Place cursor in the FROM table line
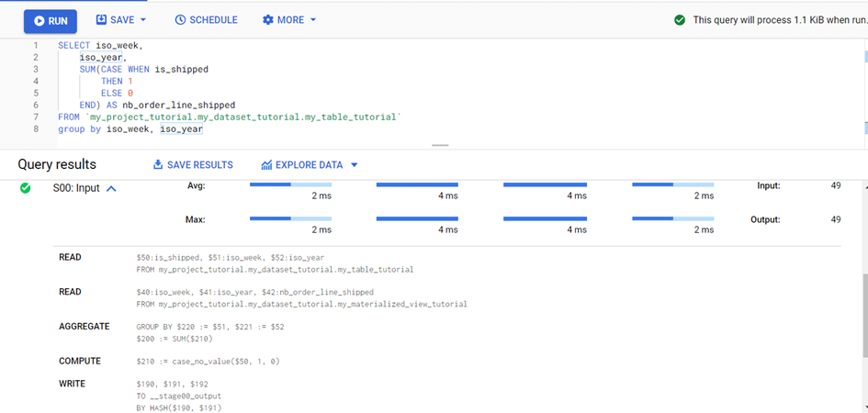This screenshot has height=413, width=868. click(230, 117)
